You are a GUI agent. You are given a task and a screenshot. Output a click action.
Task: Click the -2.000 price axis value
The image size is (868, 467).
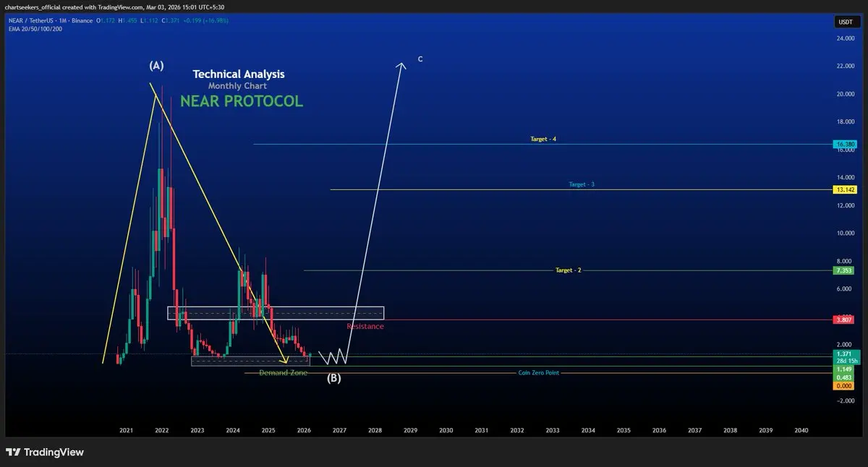846,400
